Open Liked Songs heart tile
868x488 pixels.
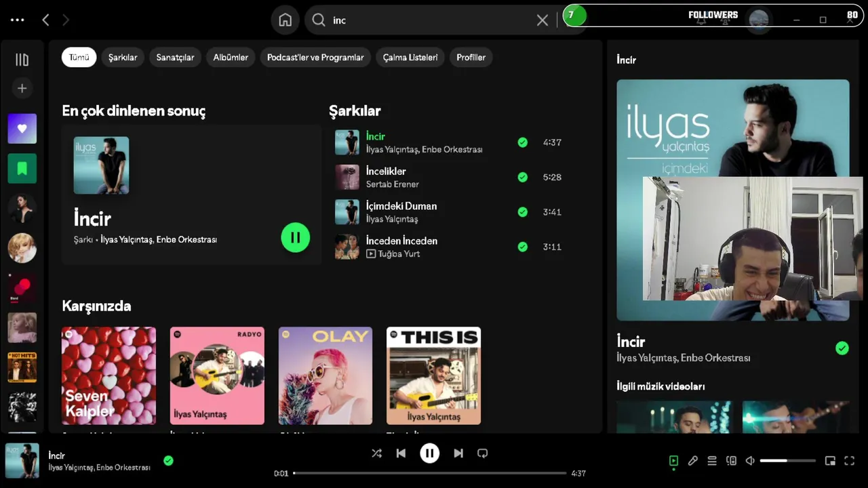coord(22,129)
